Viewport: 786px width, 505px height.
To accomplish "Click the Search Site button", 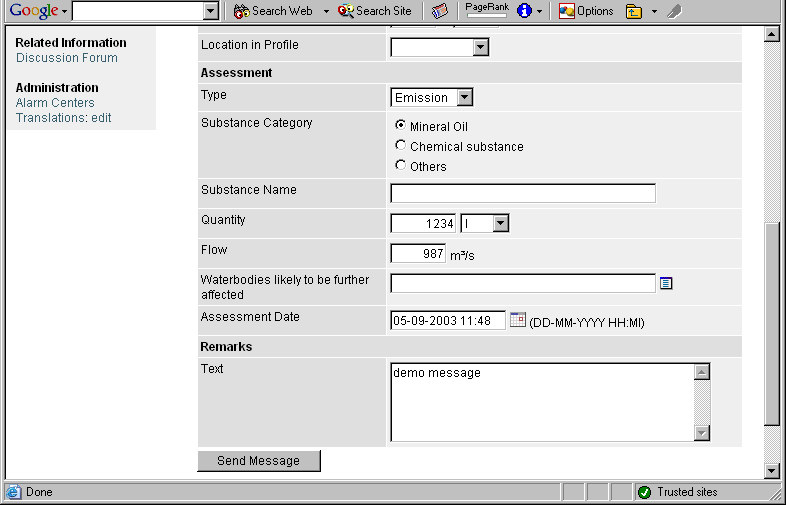I will [x=375, y=11].
